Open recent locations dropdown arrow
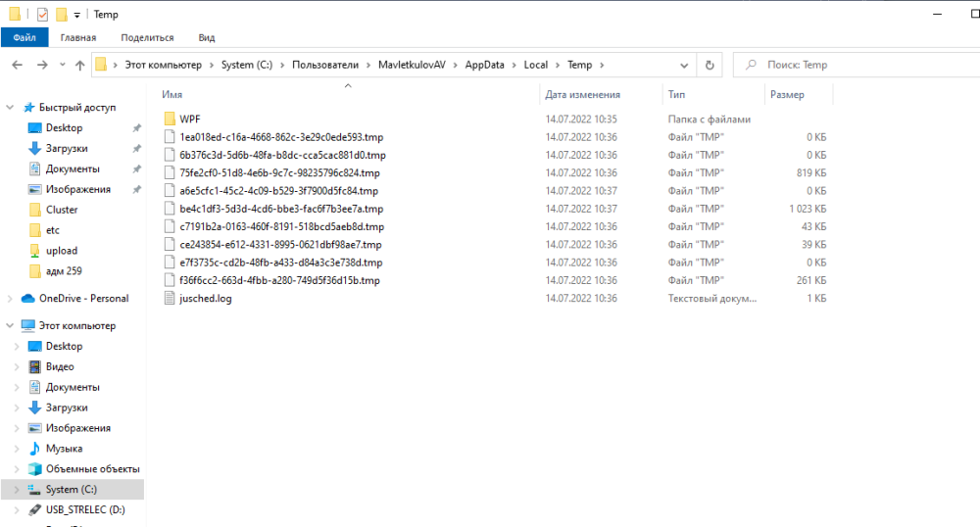 click(62, 65)
